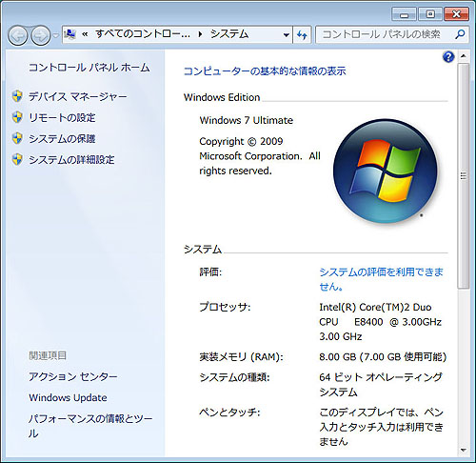The width and height of the screenshot is (476, 463).
Task: Open デバイス マネージャー link
Action: pyautogui.click(x=78, y=96)
